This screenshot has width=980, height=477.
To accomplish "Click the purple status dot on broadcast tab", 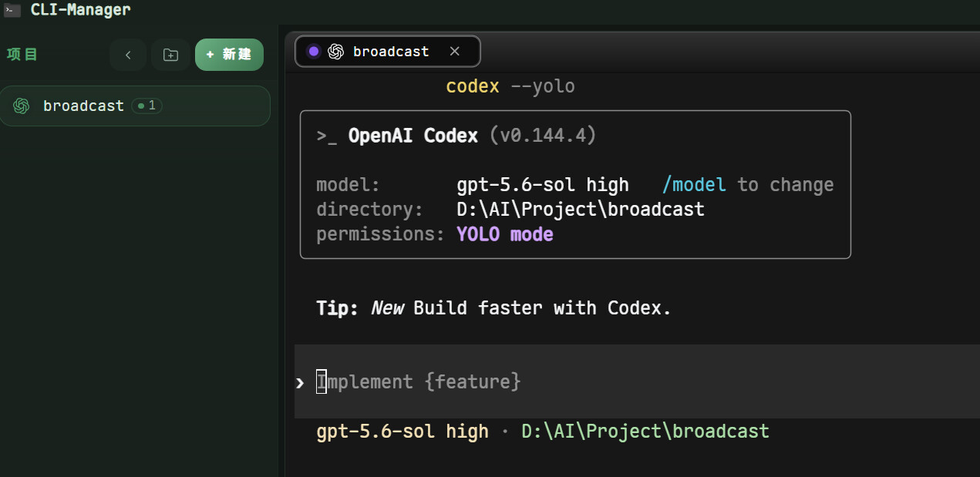I will [313, 52].
